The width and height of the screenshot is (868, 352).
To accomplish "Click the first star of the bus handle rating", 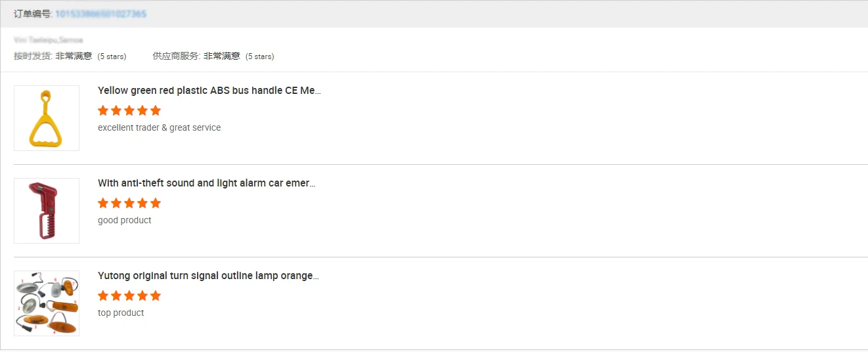I will (x=103, y=110).
